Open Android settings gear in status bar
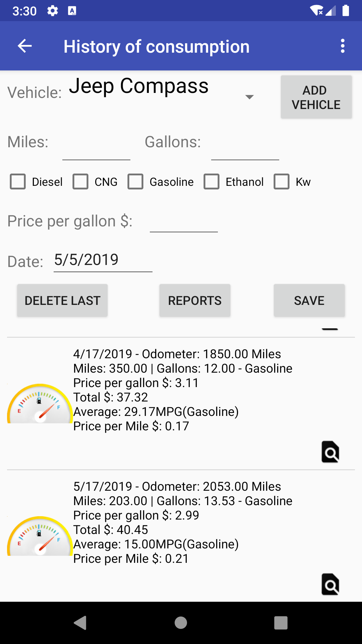Screen dimensions: 362x644 coord(53,11)
